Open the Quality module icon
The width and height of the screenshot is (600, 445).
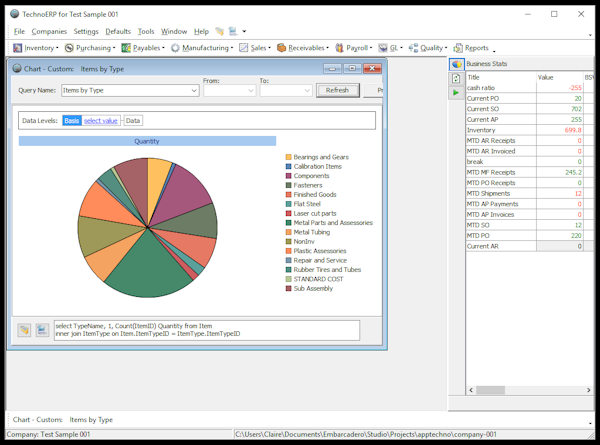(413, 48)
